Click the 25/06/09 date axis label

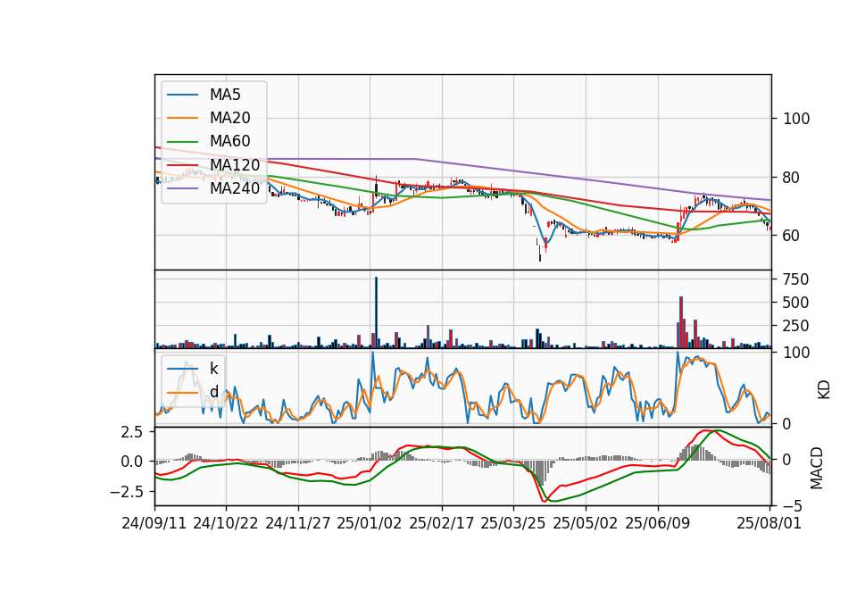tap(658, 523)
